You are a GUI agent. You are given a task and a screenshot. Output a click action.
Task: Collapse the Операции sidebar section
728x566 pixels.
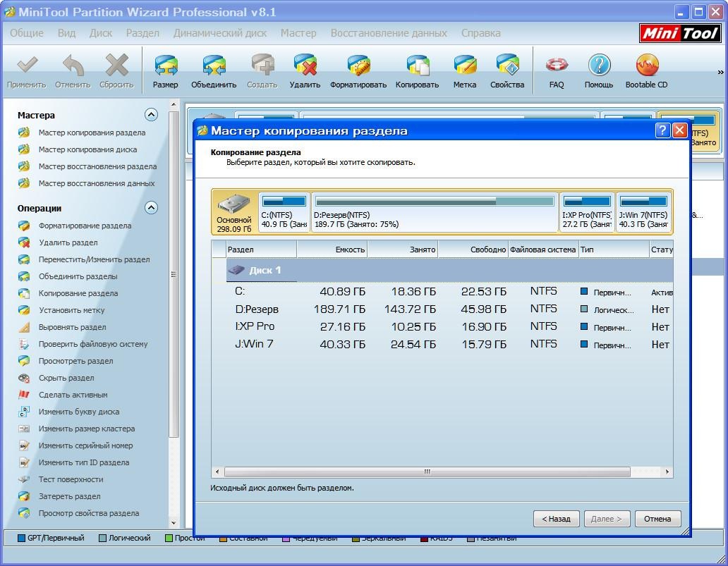tap(151, 207)
